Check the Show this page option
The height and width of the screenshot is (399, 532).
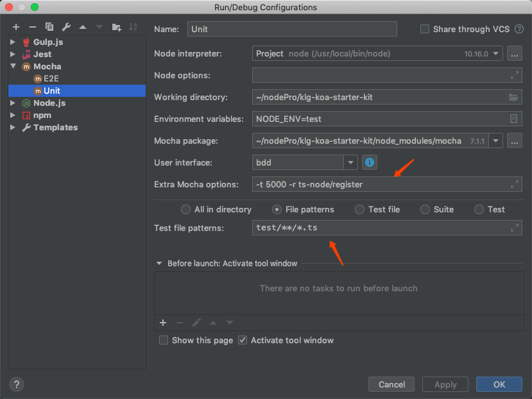click(x=164, y=340)
